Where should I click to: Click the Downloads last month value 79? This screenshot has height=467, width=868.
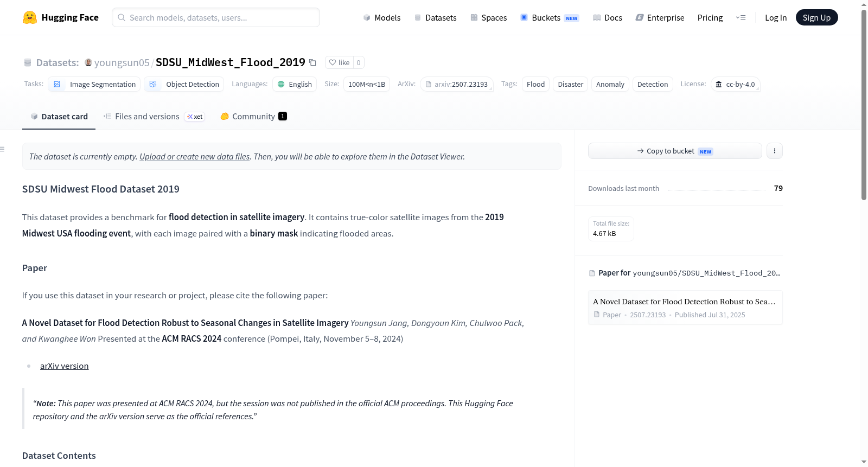[778, 188]
